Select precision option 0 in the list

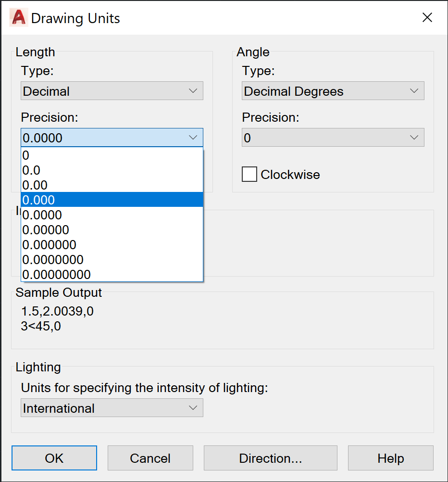click(x=112, y=155)
